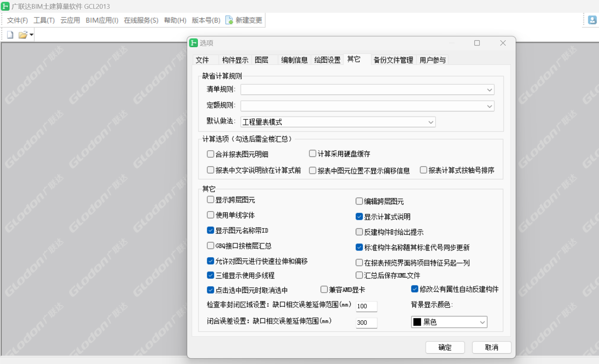Open the 默认做法 工程量表模式 dropdown
The image size is (599, 364).
point(338,122)
